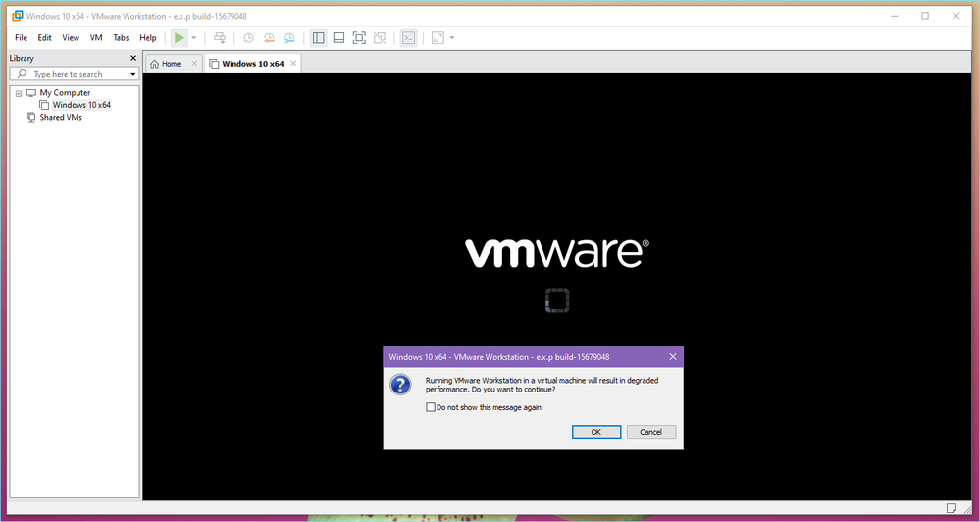
Task: Click the message log icon in status bar
Action: (952, 507)
